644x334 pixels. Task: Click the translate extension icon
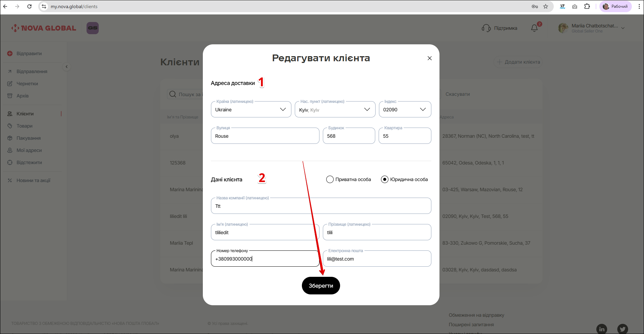point(563,6)
